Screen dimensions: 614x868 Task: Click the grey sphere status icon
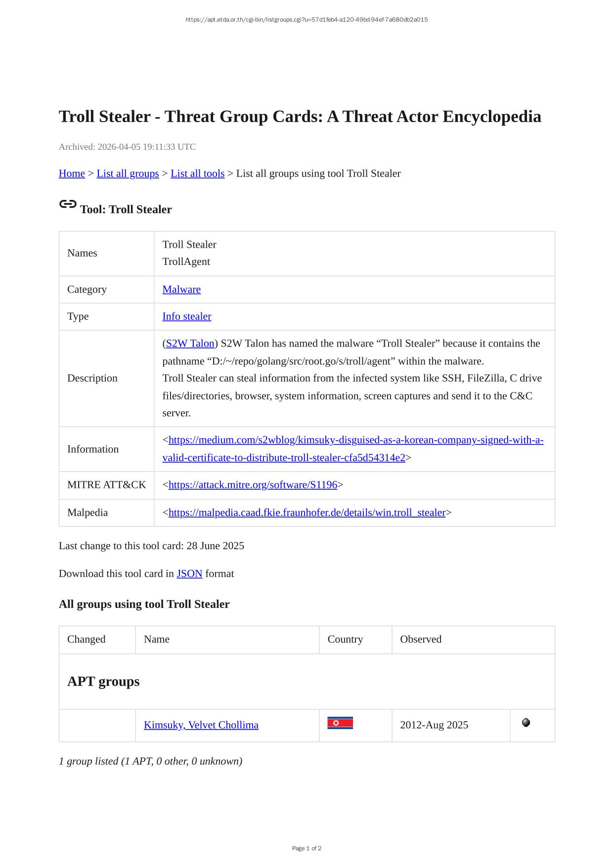[x=526, y=723]
